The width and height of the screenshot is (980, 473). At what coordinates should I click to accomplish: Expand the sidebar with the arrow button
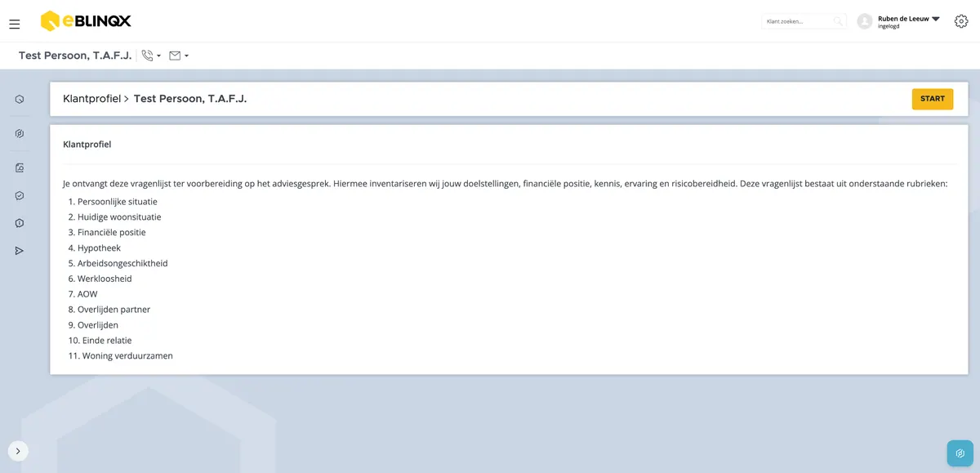click(18, 451)
